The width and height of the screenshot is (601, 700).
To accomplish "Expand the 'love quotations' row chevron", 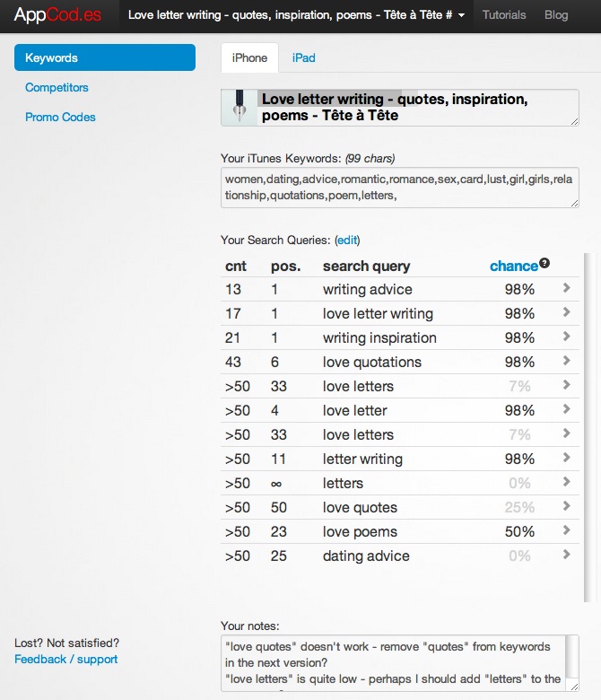I will (567, 361).
